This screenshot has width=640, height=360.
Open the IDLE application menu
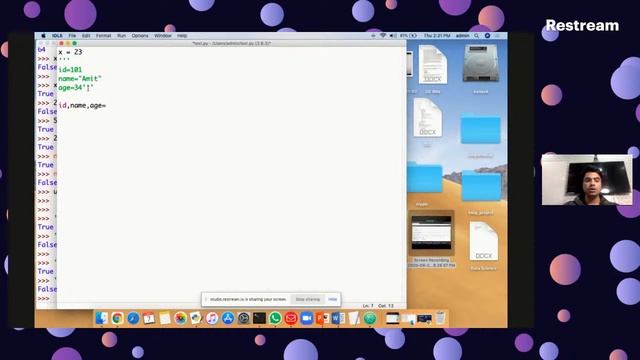click(57, 36)
